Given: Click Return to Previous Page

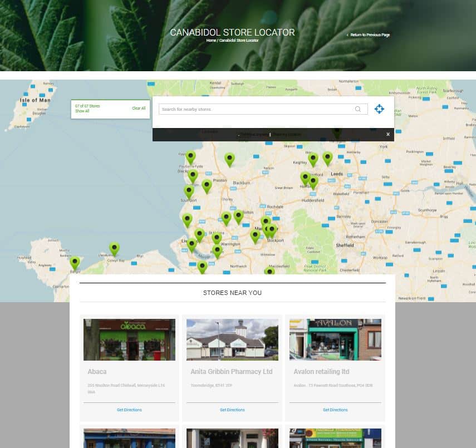Looking at the screenshot, I should pos(368,35).
